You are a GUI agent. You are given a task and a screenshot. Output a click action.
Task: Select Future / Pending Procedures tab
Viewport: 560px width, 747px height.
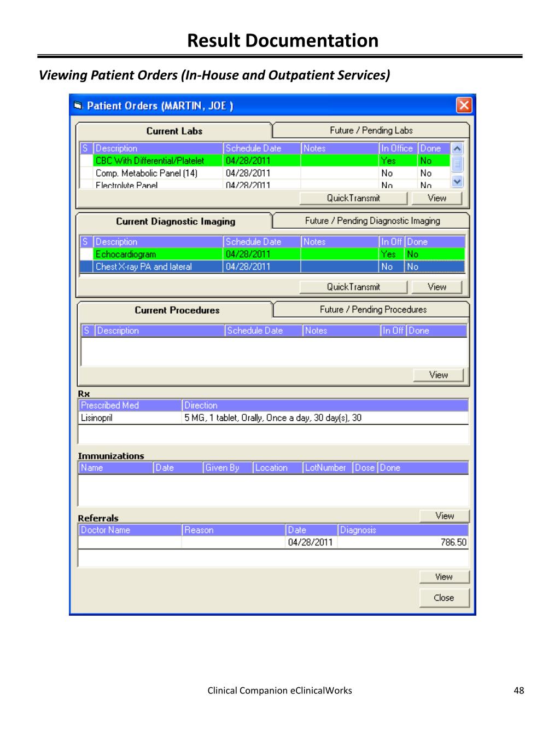click(x=373, y=310)
